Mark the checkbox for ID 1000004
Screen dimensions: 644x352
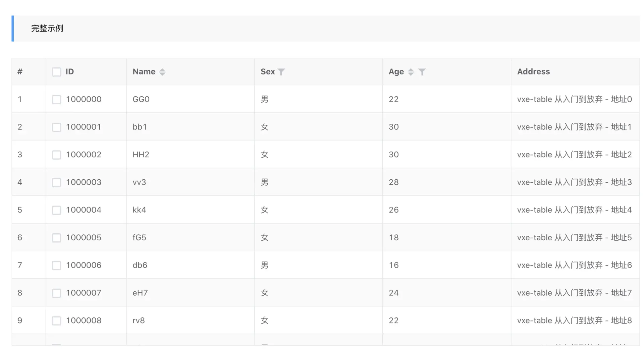pos(56,210)
